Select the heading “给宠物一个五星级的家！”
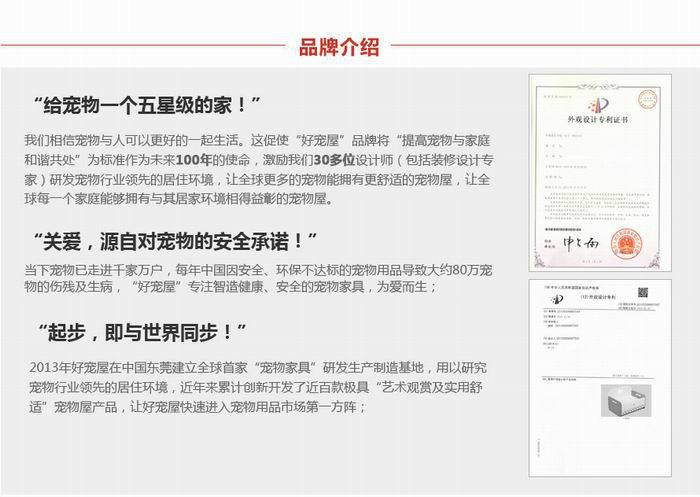The width and height of the screenshot is (700, 497). click(147, 105)
